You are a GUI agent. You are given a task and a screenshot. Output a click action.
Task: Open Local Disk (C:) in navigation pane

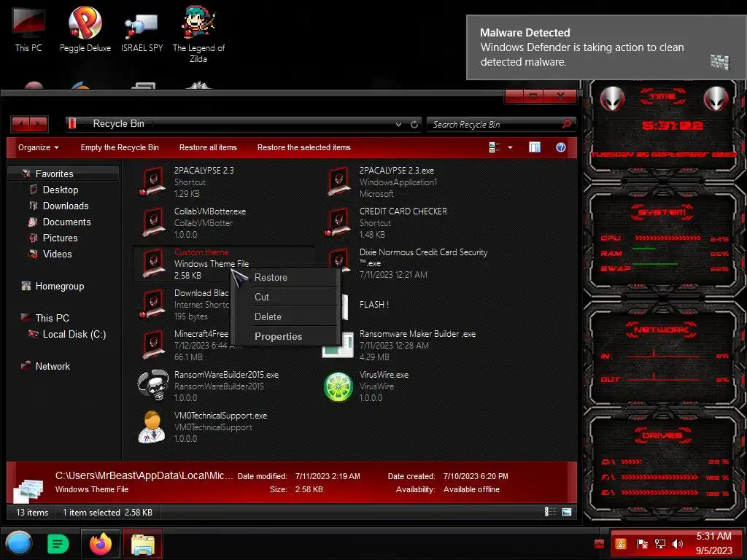coord(74,334)
